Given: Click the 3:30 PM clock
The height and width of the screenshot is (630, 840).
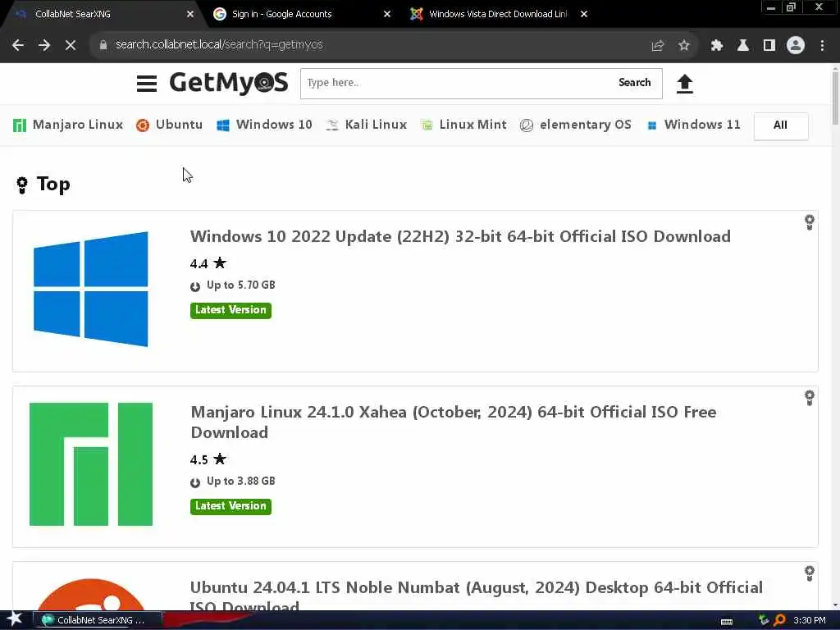Looking at the screenshot, I should coord(810,620).
